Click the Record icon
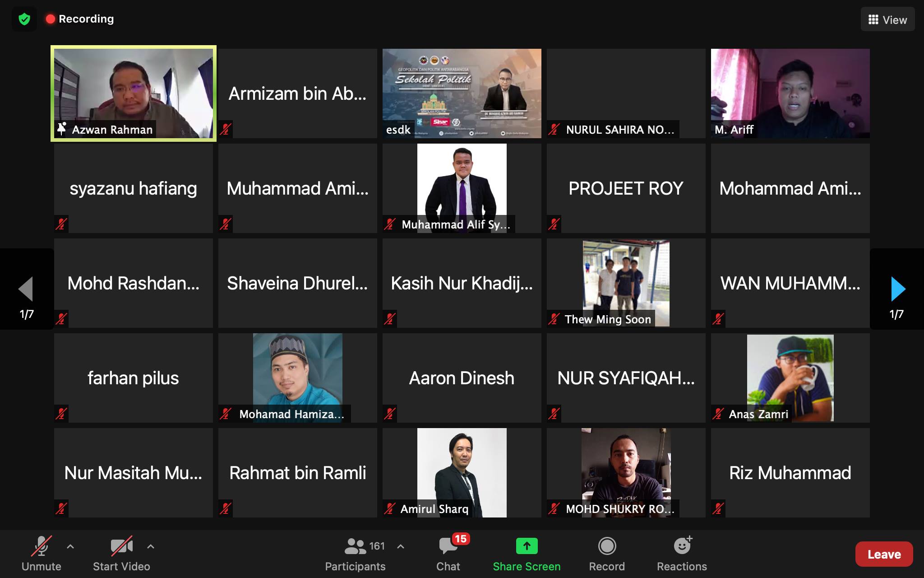Screen dimensions: 924x578 click(607, 546)
